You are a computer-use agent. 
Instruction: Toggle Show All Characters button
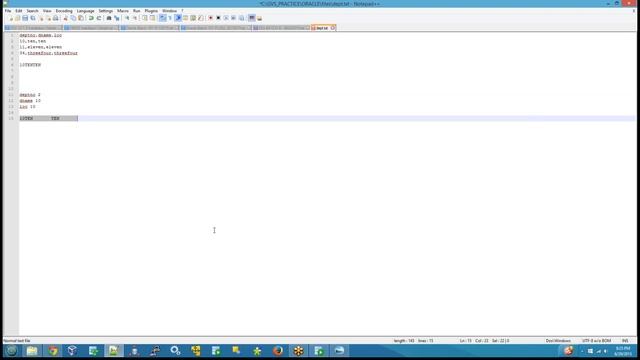click(x=170, y=18)
